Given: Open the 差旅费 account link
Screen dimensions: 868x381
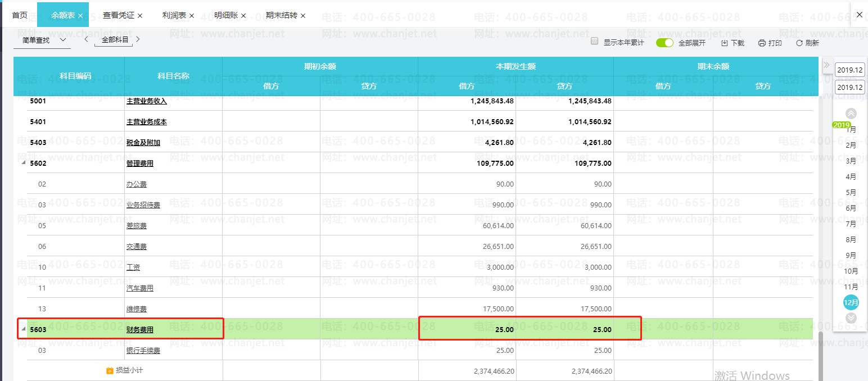Looking at the screenshot, I should tap(137, 226).
